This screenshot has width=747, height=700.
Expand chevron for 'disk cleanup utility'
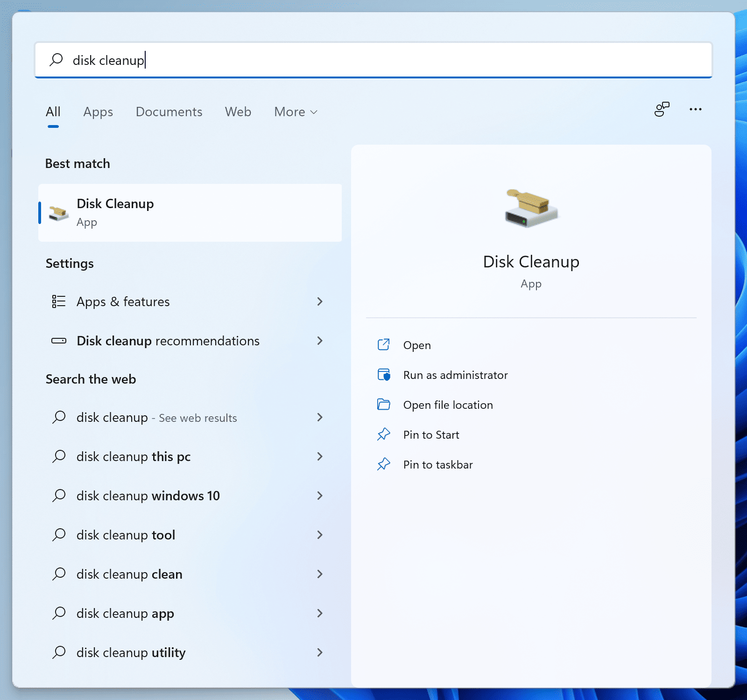(x=320, y=652)
